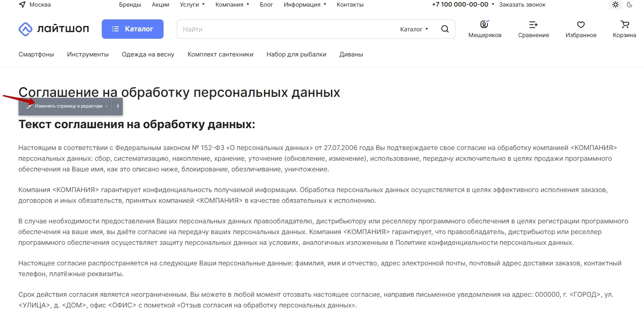Click the Заказать звонок link
The height and width of the screenshot is (319, 644).
(x=522, y=5)
